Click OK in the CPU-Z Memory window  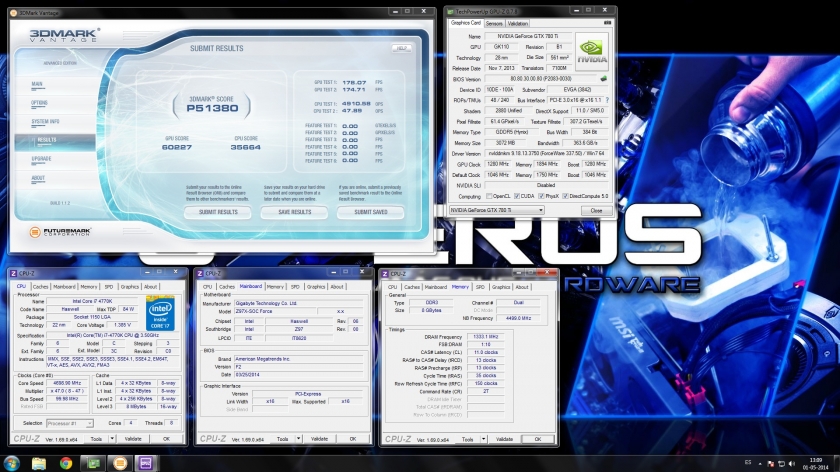click(x=538, y=439)
